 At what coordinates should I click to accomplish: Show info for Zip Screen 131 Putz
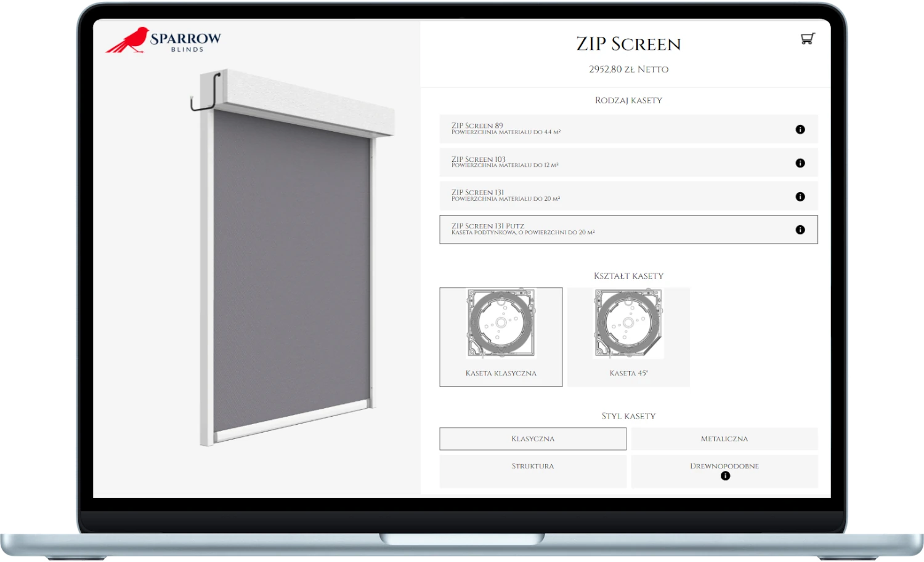point(800,230)
